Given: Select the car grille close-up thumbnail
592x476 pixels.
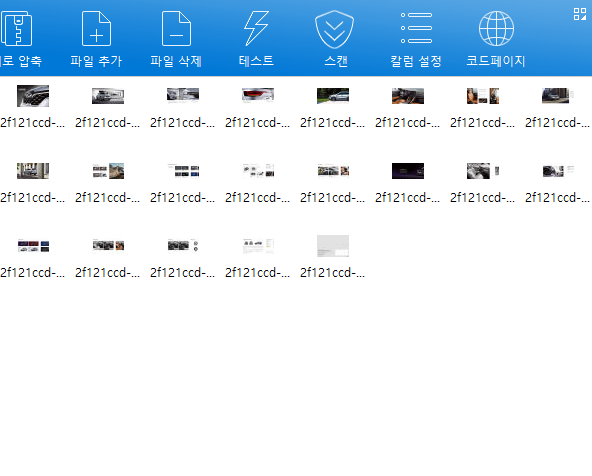Looking at the screenshot, I should (33, 96).
